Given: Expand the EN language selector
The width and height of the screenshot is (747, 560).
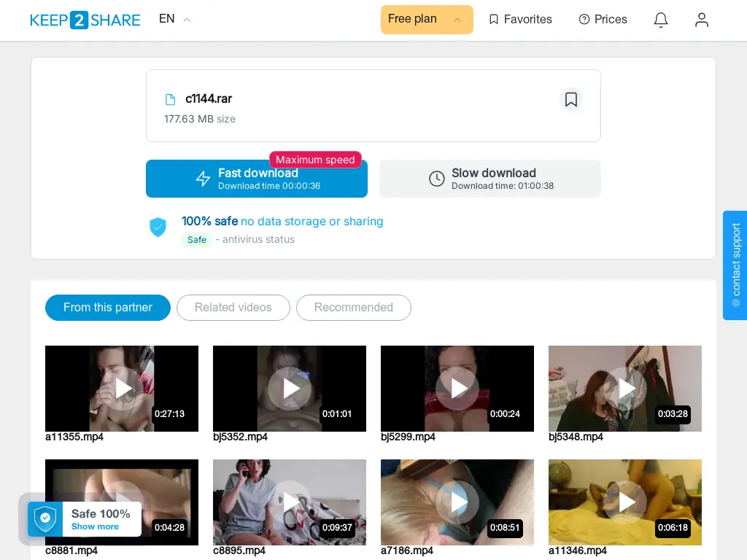Looking at the screenshot, I should [175, 19].
